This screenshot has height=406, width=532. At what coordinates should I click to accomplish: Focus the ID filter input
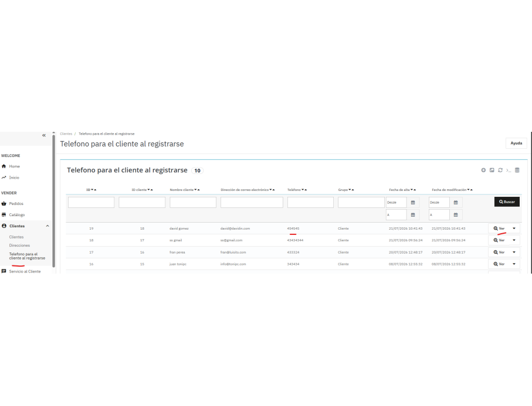(92, 202)
